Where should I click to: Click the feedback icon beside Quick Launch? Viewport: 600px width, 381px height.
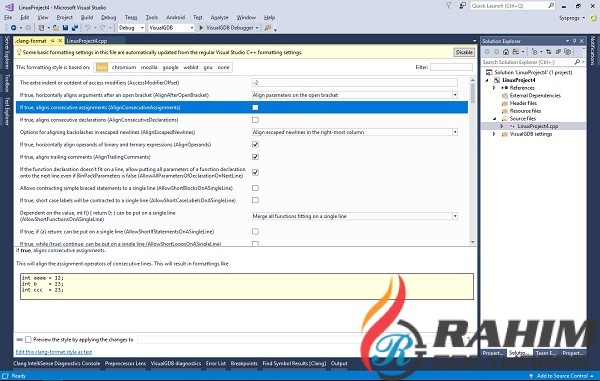click(x=463, y=5)
